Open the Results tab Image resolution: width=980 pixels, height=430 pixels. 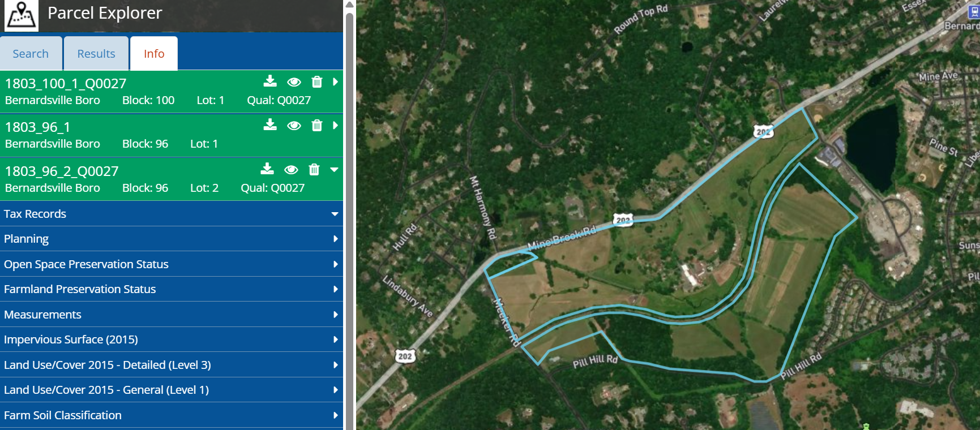tap(96, 54)
